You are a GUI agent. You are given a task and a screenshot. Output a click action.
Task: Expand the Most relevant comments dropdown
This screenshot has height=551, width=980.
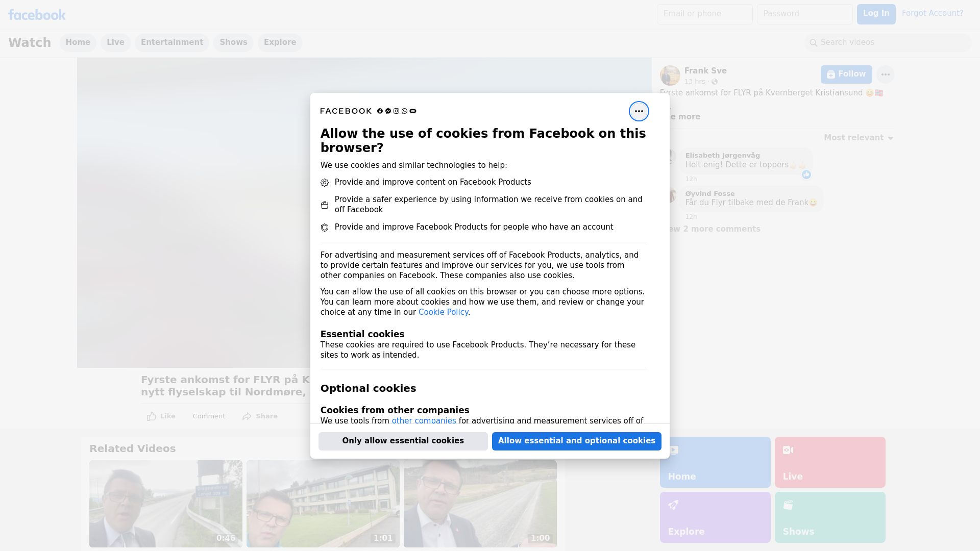coord(859,138)
